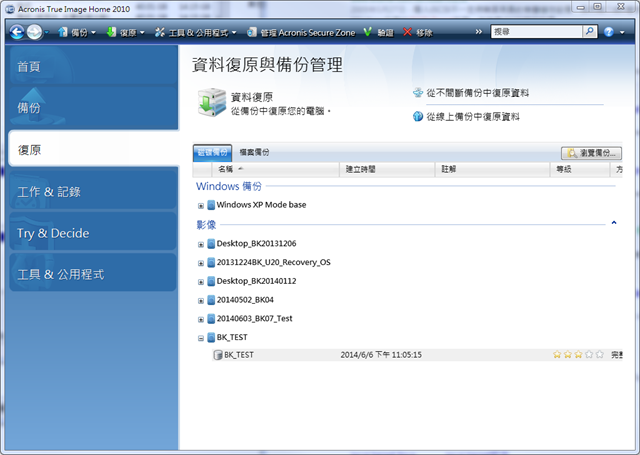Sort by the 註解 column header

tap(492, 169)
